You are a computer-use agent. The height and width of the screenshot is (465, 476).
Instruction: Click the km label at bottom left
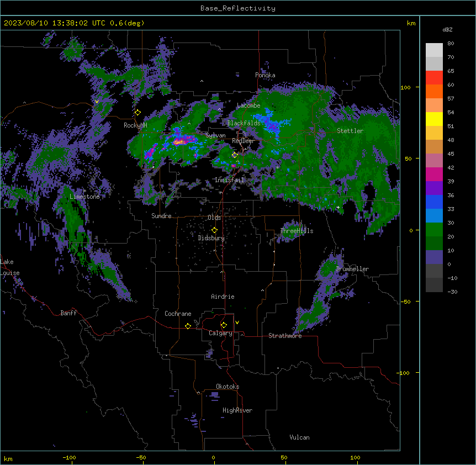click(8, 458)
